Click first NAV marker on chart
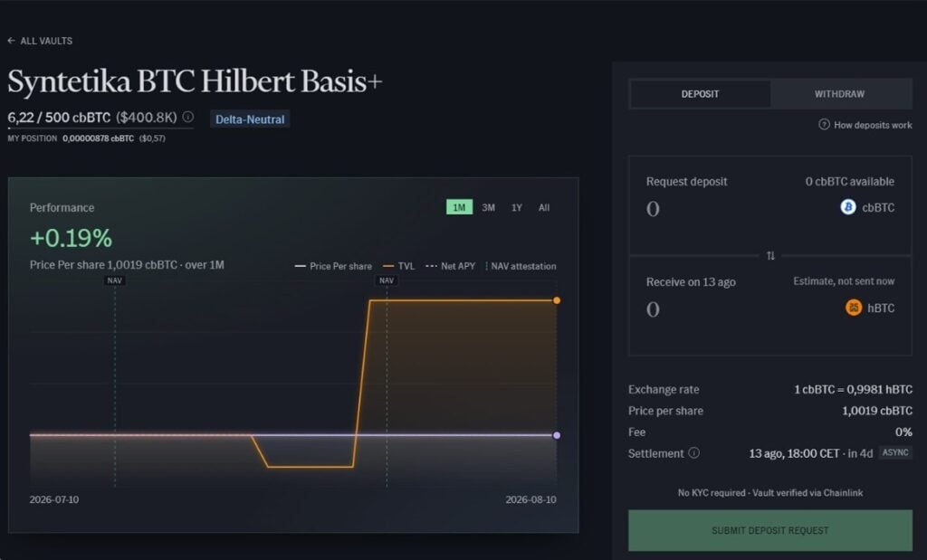 point(115,280)
